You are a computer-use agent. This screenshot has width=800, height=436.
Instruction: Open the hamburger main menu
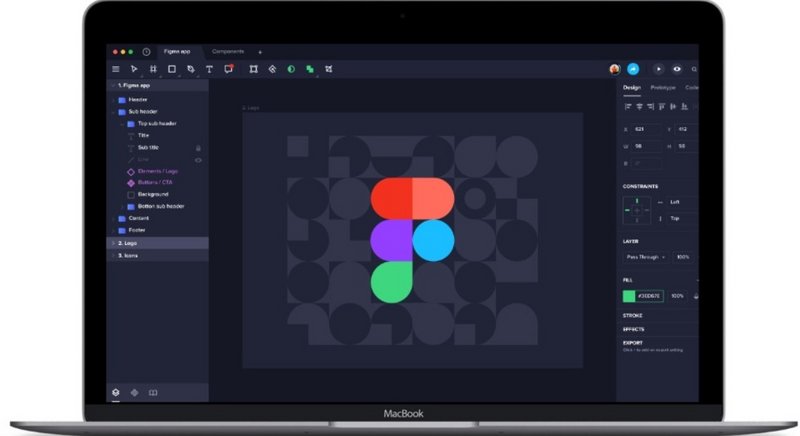coord(115,69)
